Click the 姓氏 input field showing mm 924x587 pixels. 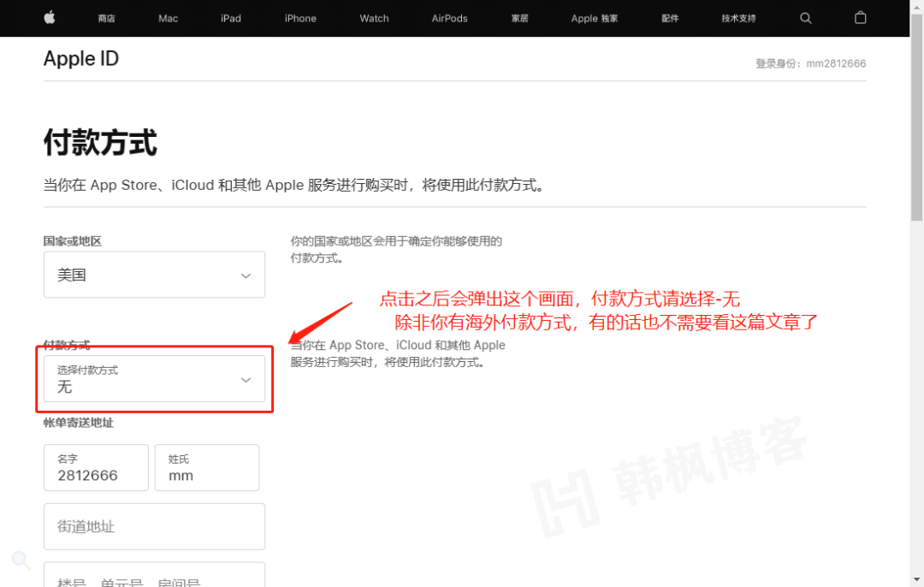pyautogui.click(x=206, y=468)
